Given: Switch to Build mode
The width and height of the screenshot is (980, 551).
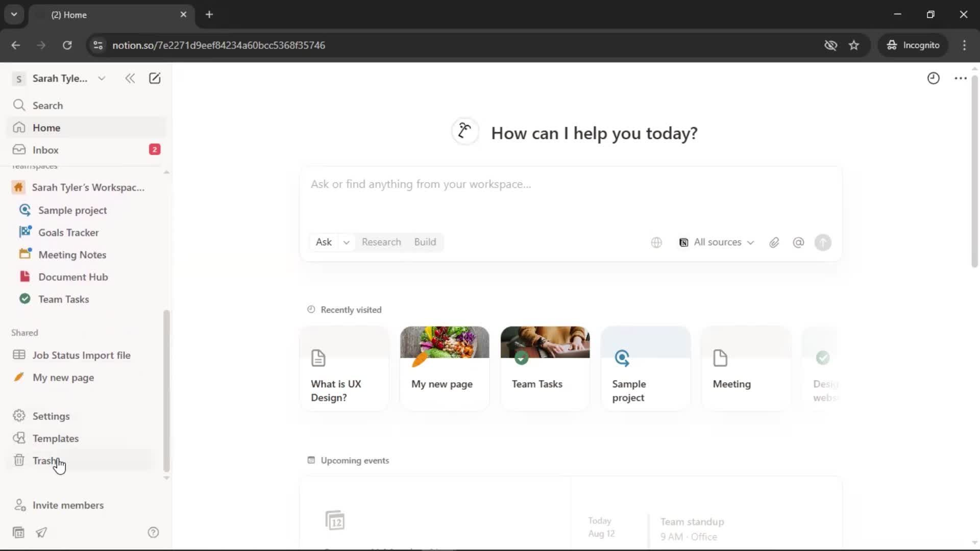Looking at the screenshot, I should pyautogui.click(x=425, y=242).
